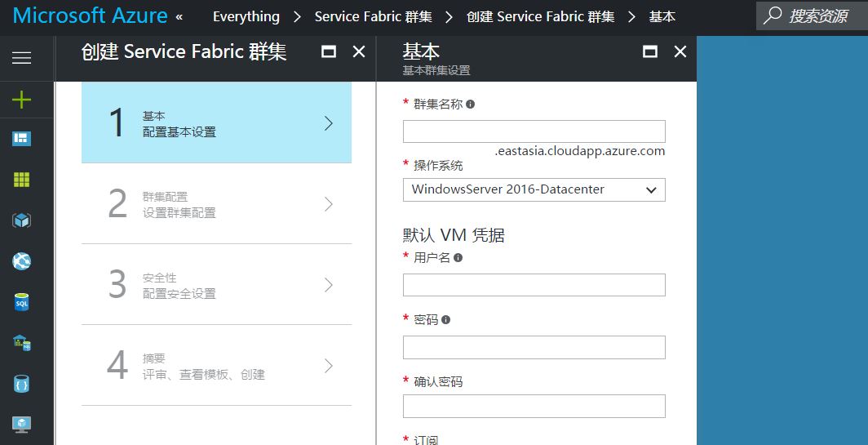Open the Dashboard icon in sidebar
Viewport: 868px width, 445px height.
(x=21, y=139)
